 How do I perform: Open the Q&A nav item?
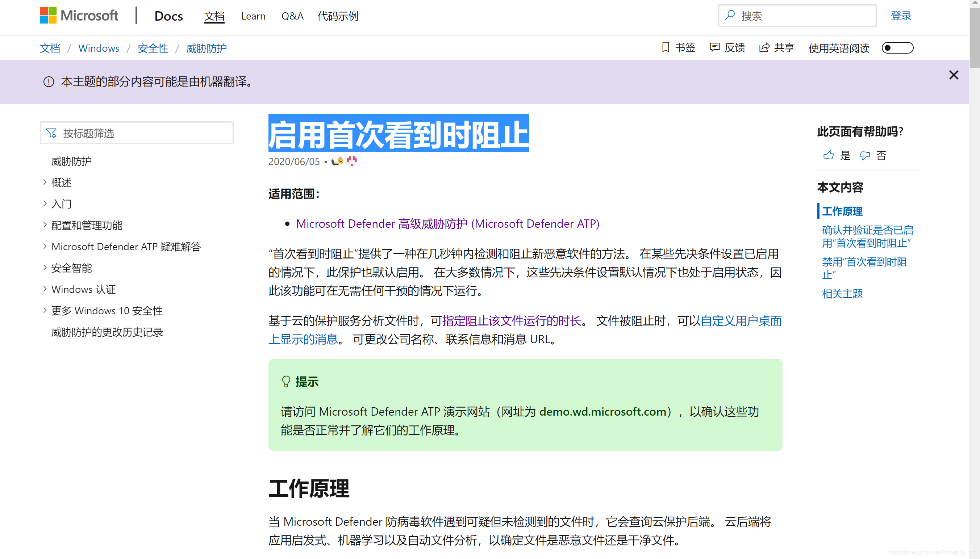[292, 16]
